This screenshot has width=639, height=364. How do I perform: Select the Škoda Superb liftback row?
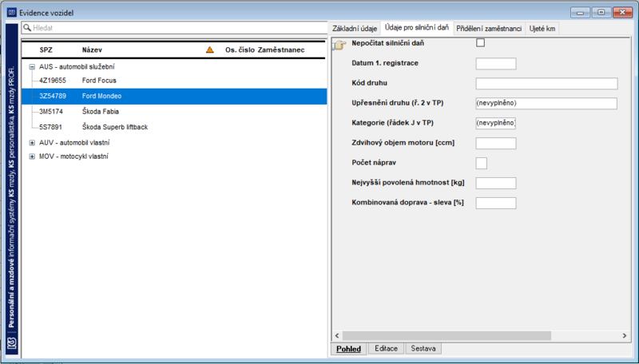click(174, 127)
